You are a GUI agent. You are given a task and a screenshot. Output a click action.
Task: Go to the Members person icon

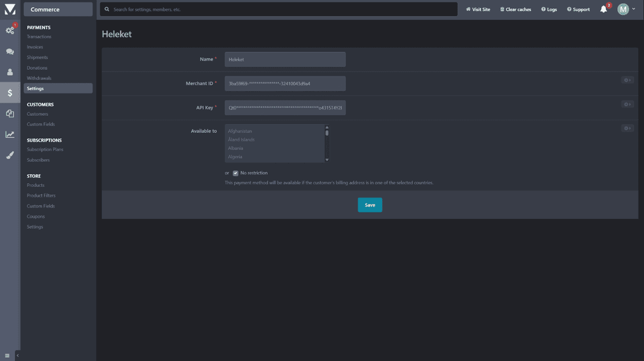10,72
